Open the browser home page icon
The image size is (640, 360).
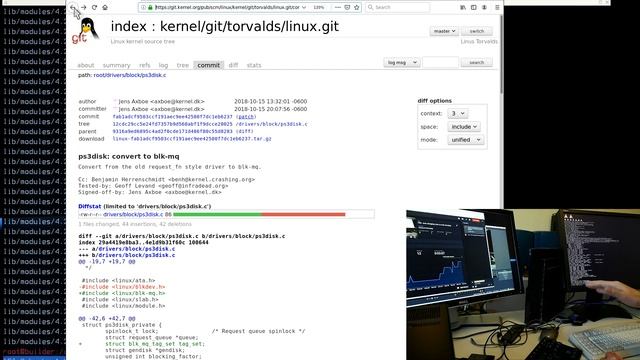click(105, 7)
